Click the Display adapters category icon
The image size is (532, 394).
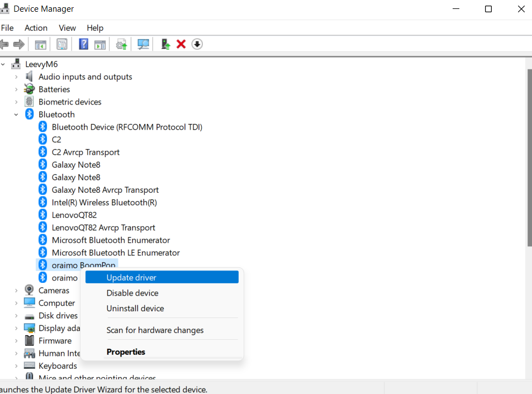click(x=30, y=328)
